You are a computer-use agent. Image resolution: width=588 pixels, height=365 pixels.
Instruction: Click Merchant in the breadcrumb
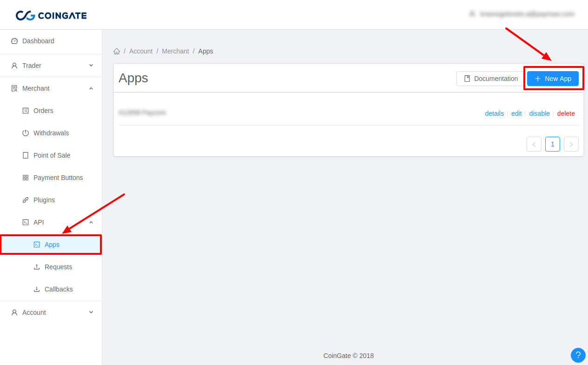pyautogui.click(x=175, y=51)
